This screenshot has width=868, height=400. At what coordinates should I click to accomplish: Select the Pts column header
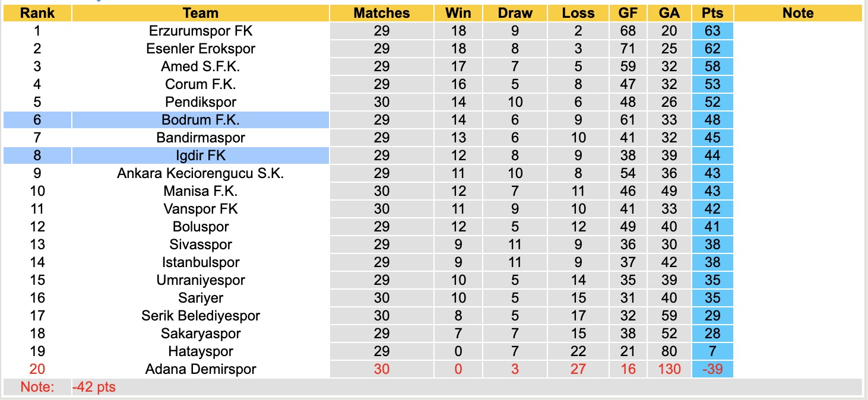point(712,13)
